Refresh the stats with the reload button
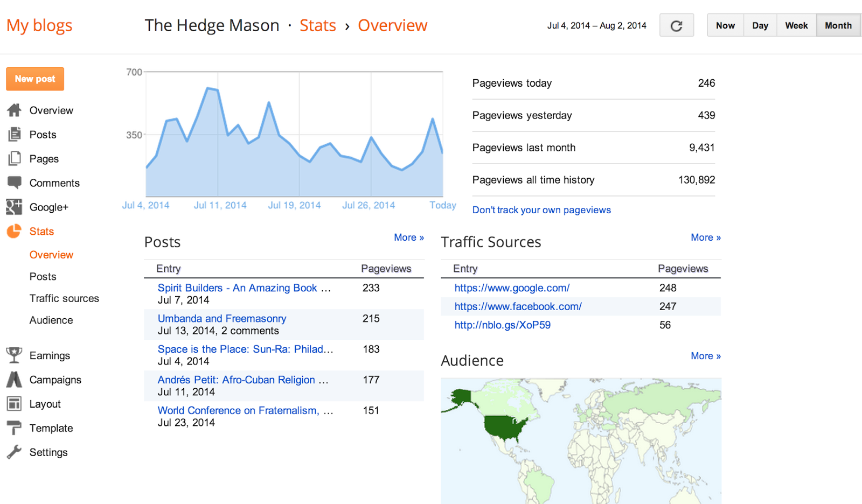 coord(677,25)
